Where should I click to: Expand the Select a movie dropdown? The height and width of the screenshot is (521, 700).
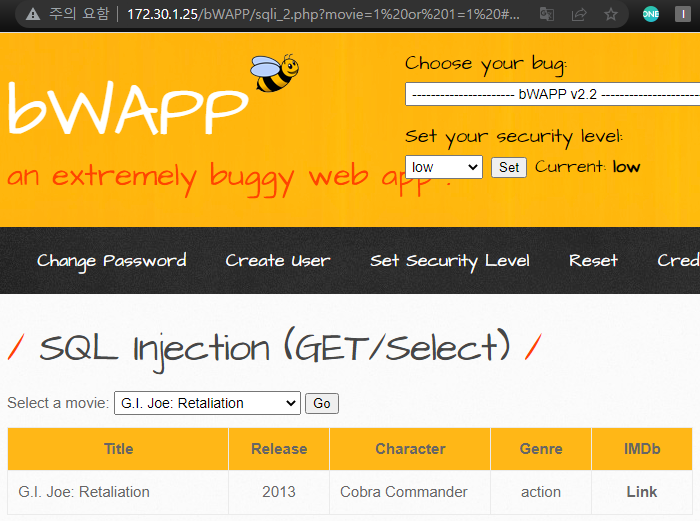tap(208, 403)
